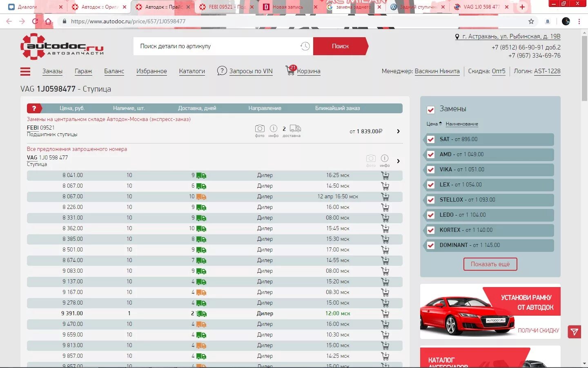Click the red Поиск button
Image resolution: width=588 pixels, height=368 pixels.
[341, 46]
